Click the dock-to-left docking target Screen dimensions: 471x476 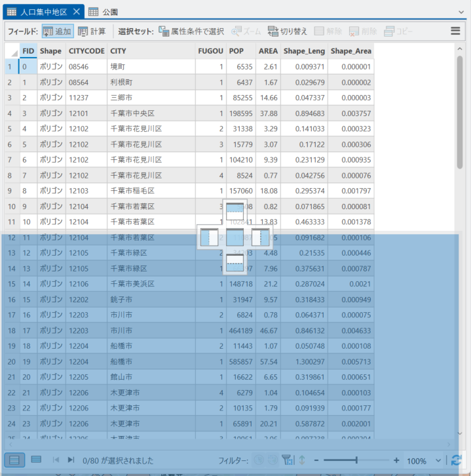[209, 237]
